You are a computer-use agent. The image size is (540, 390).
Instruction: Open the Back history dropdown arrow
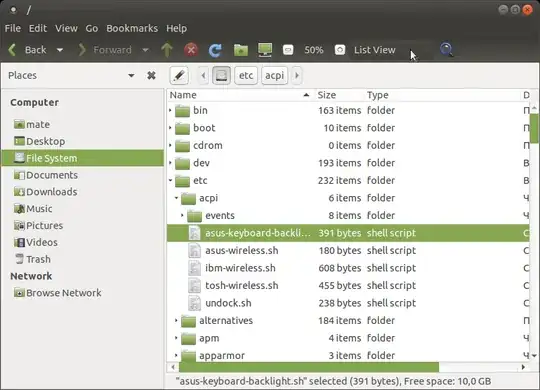coord(60,50)
